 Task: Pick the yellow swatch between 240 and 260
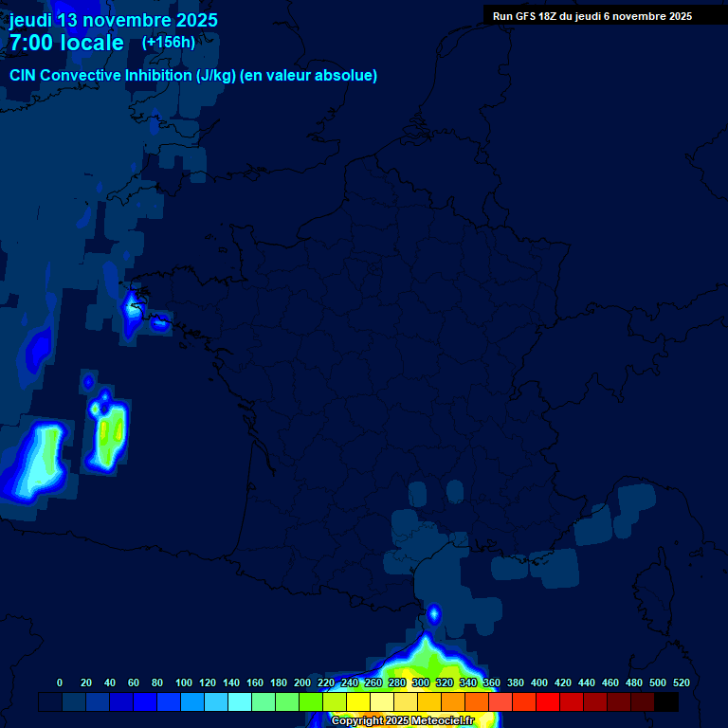click(x=358, y=702)
